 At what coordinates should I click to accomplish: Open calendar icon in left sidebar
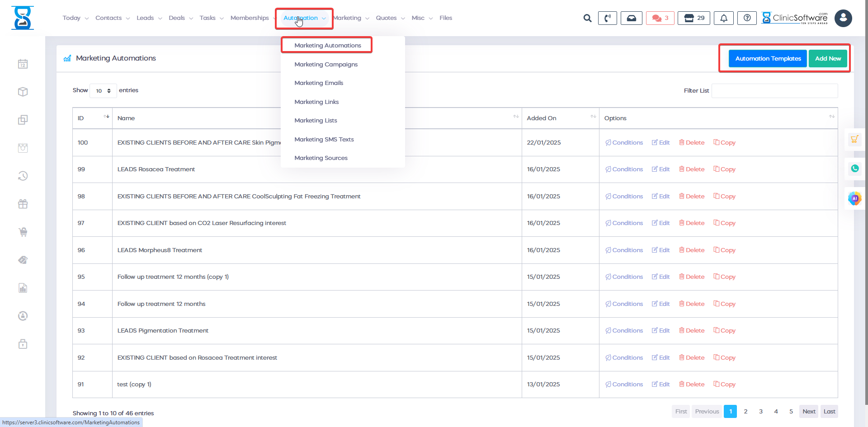(23, 64)
